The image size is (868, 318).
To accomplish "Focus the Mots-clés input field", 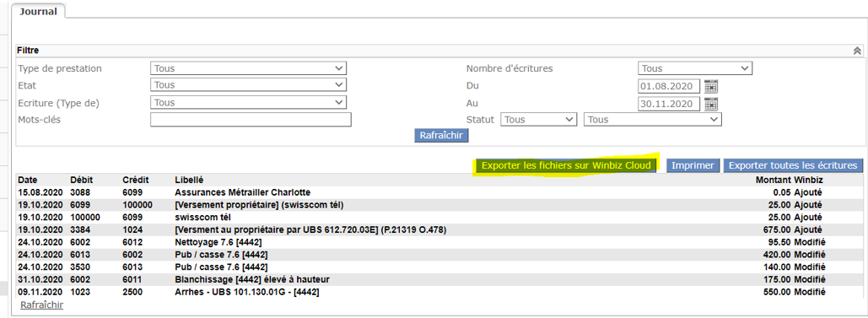I will 251,120.
